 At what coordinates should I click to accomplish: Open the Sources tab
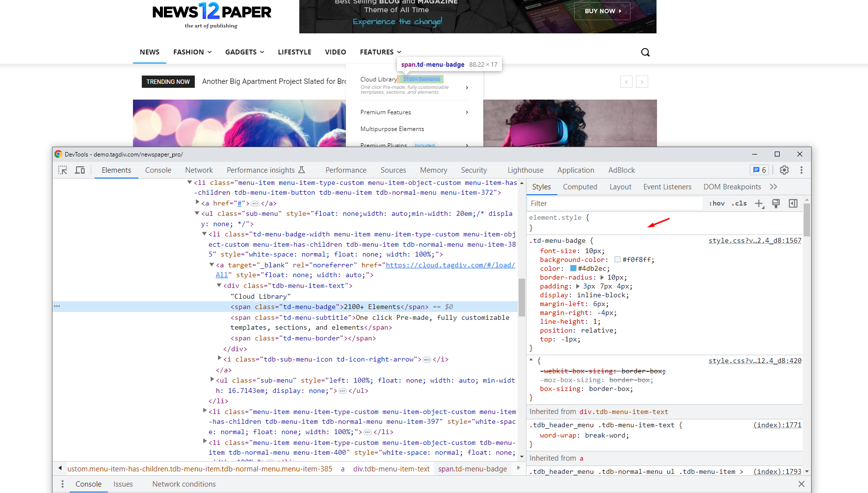(x=393, y=170)
